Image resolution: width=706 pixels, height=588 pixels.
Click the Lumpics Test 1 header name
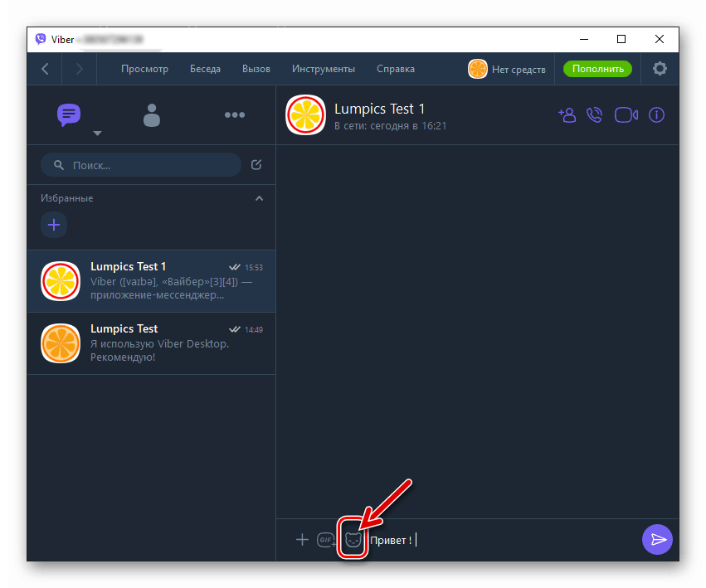click(x=380, y=109)
